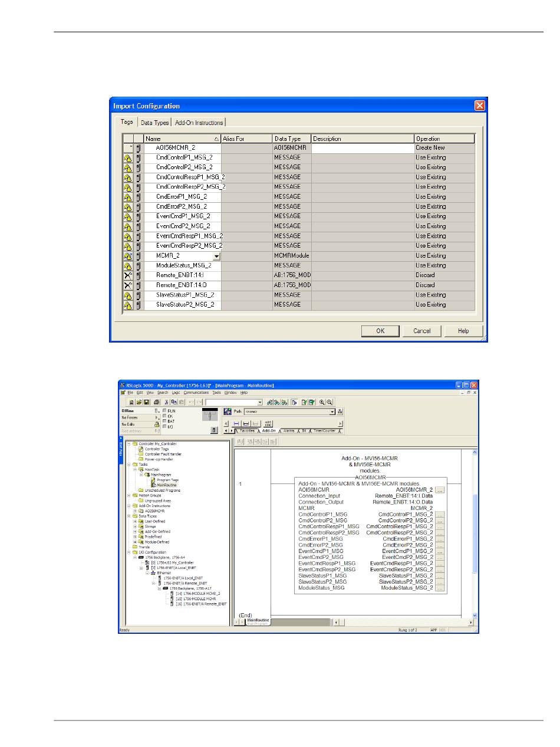This screenshot has height=747, width=560.
Task: Select [14] 1756-MODULE MCMR_2 in I/O tree
Action: pyautogui.click(x=195, y=593)
